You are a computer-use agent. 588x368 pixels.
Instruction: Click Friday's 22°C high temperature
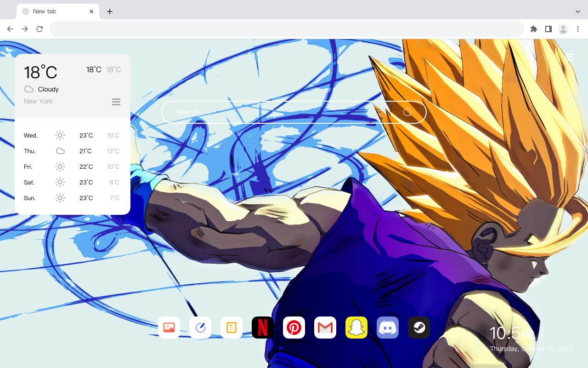(86, 167)
